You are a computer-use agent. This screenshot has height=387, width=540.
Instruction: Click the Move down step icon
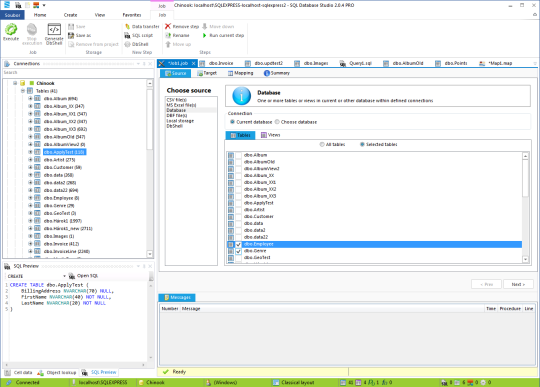pyautogui.click(x=205, y=27)
